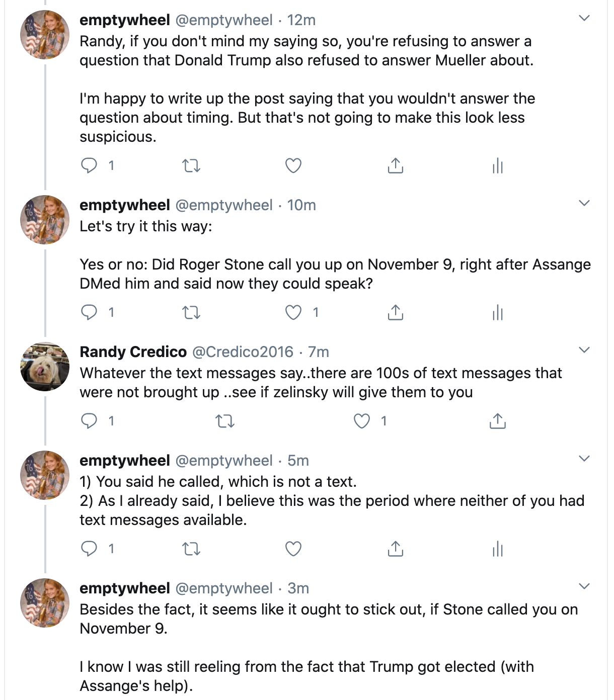Image resolution: width=614 pixels, height=700 pixels.
Task: Expand the more menu on Randy Credico's tweet
Action: (x=584, y=350)
